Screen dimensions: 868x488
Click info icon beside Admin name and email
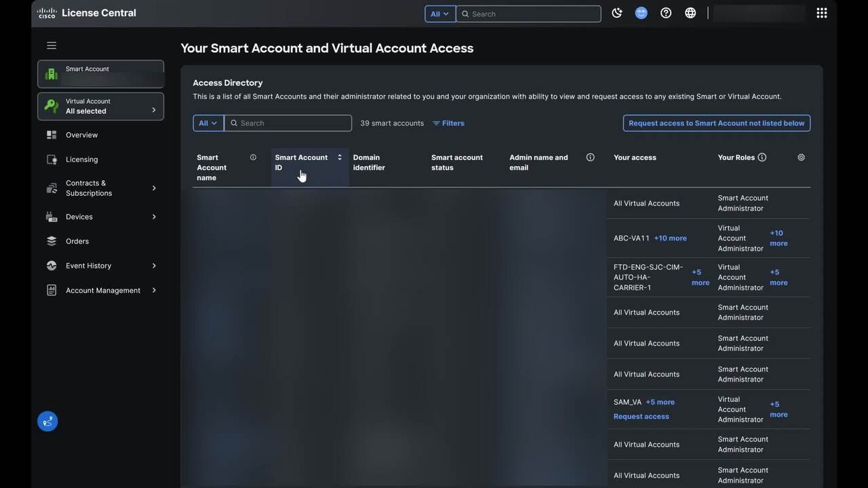590,157
